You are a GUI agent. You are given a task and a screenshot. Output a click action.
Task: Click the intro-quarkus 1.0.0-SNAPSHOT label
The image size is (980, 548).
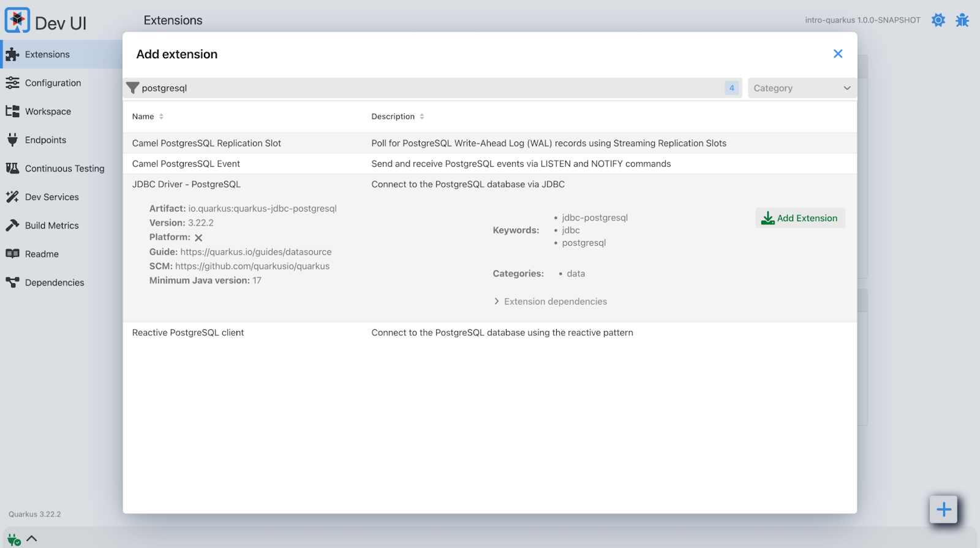862,20
